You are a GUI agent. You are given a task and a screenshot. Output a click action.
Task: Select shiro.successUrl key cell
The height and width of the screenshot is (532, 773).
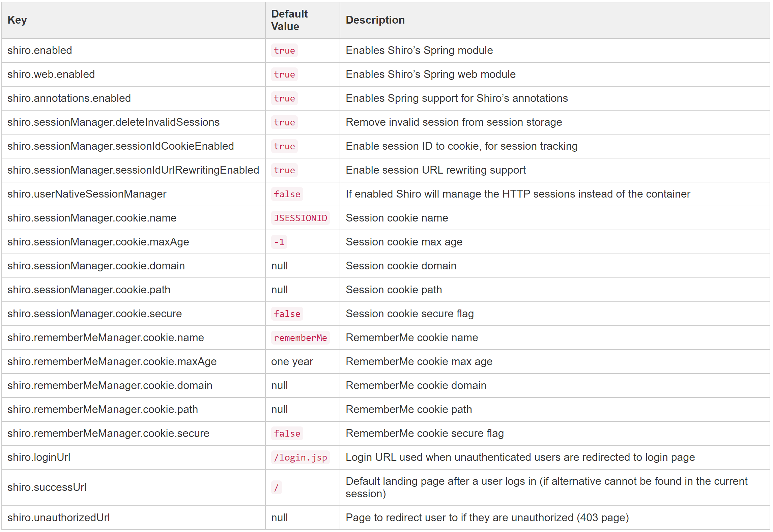[x=47, y=487]
